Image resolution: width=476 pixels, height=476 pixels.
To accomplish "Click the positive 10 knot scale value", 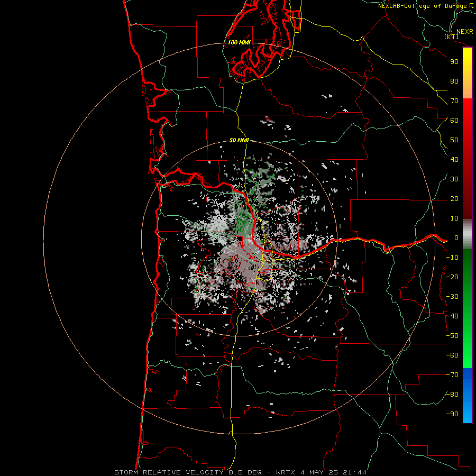I will (x=454, y=218).
